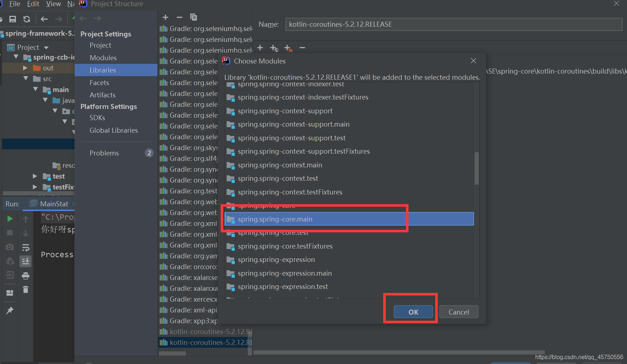This screenshot has width=627, height=364.
Task: Select spring.spring-context.test module
Action: click(349, 178)
